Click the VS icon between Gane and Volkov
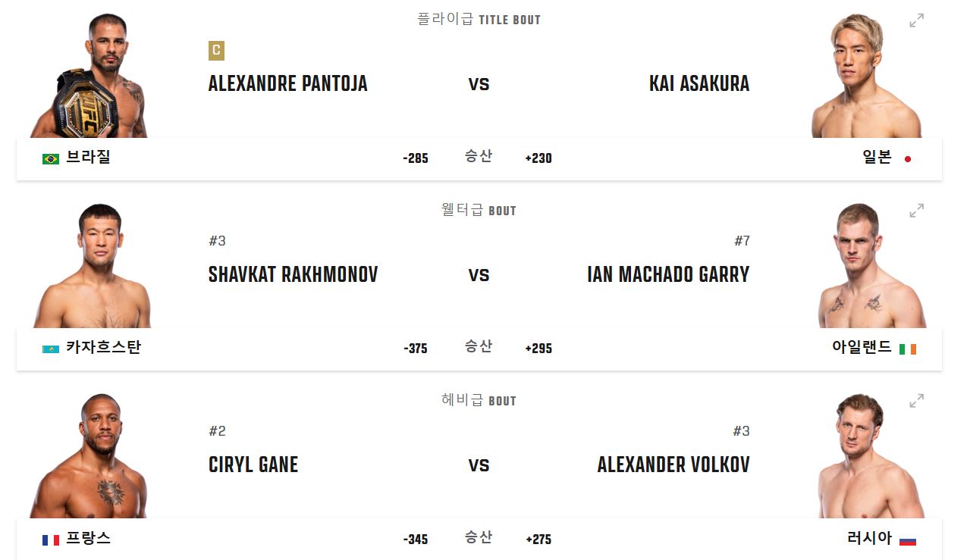The width and height of the screenshot is (967, 560). (480, 465)
